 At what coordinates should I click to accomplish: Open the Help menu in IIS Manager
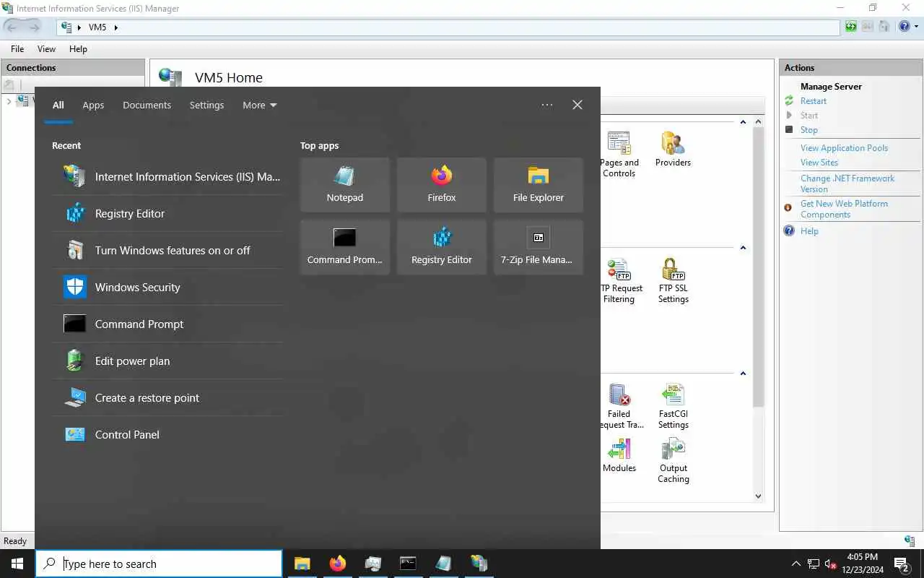tap(78, 49)
